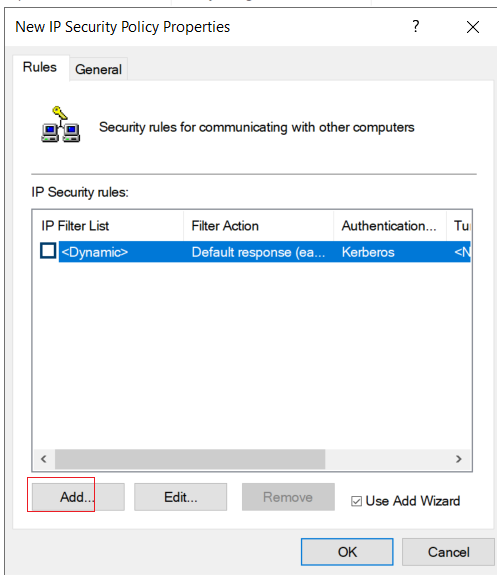The height and width of the screenshot is (575, 497).
Task: Confirm with the OK button
Action: (347, 552)
